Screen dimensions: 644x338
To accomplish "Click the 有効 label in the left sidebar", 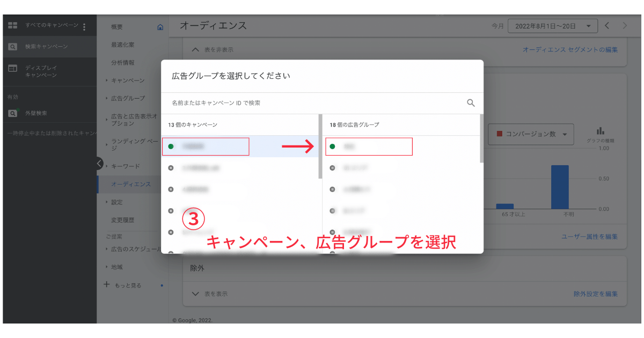I will [12, 98].
